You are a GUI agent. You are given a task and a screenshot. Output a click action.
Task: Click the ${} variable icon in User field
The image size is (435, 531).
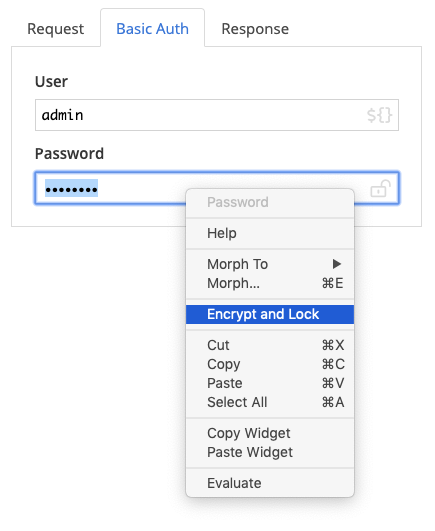coord(379,115)
